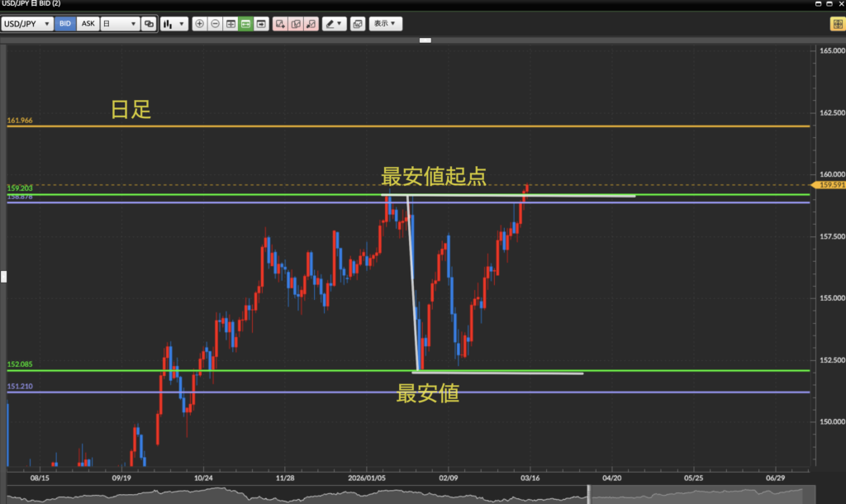
Task: Click the grid layout button beside zoom out
Action: (231, 24)
